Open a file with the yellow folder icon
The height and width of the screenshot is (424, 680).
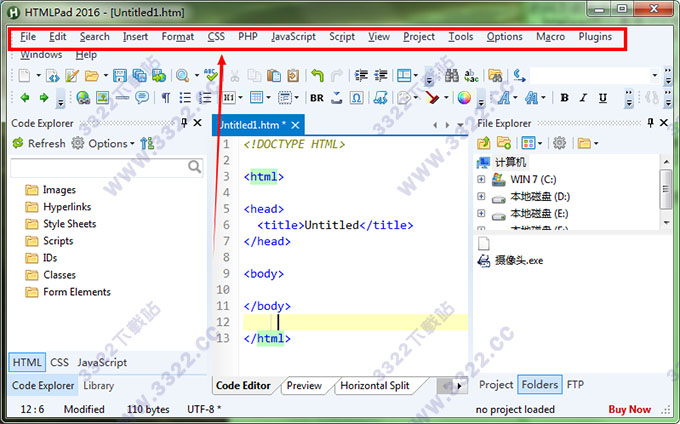92,76
